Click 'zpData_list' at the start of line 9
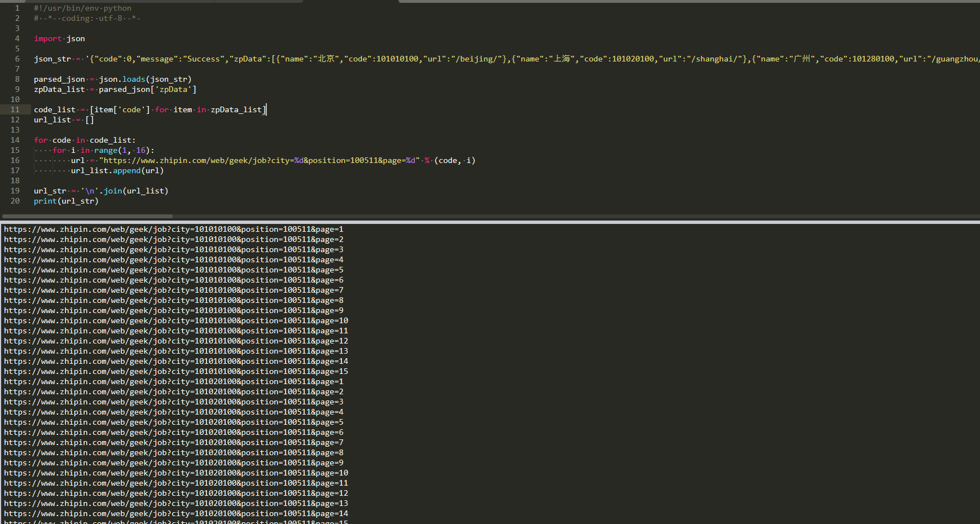Viewport: 980px width, 524px height. 59,89
